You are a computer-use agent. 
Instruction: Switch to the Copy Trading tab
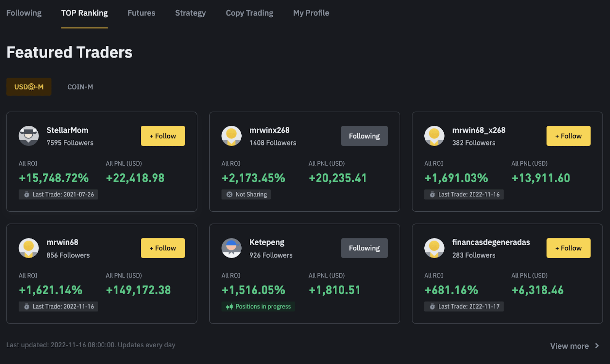(x=249, y=13)
